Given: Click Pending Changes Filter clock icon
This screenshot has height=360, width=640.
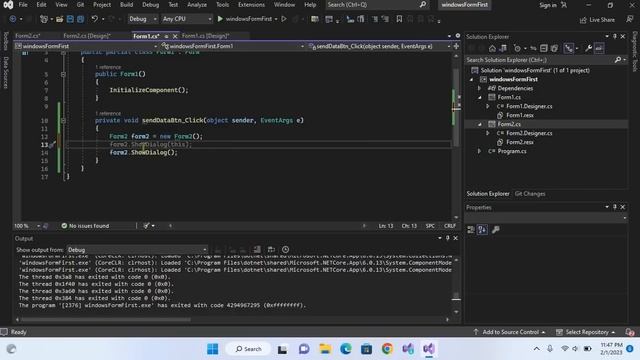Looking at the screenshot, I should click(517, 49).
